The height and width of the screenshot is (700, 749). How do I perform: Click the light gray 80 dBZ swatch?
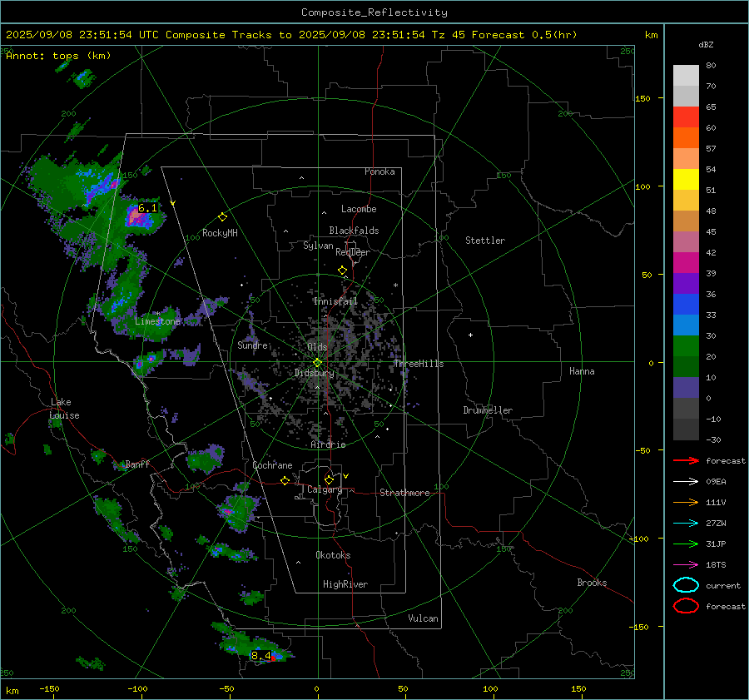coord(686,76)
